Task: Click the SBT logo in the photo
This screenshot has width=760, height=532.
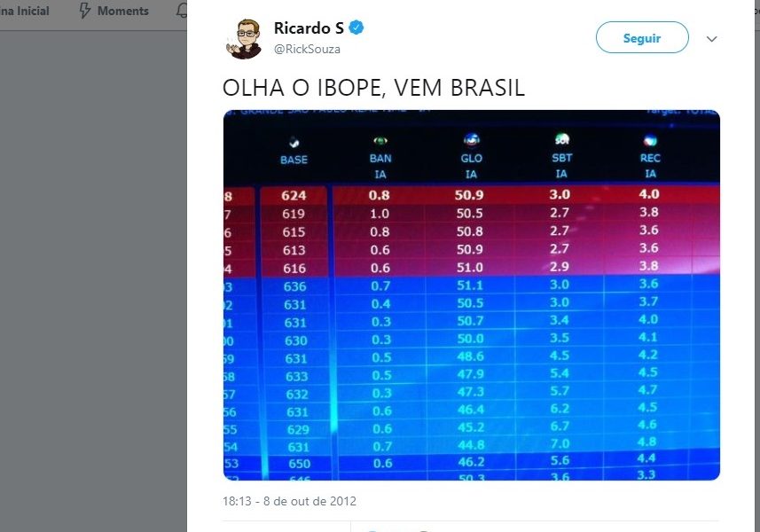Action: [x=561, y=140]
